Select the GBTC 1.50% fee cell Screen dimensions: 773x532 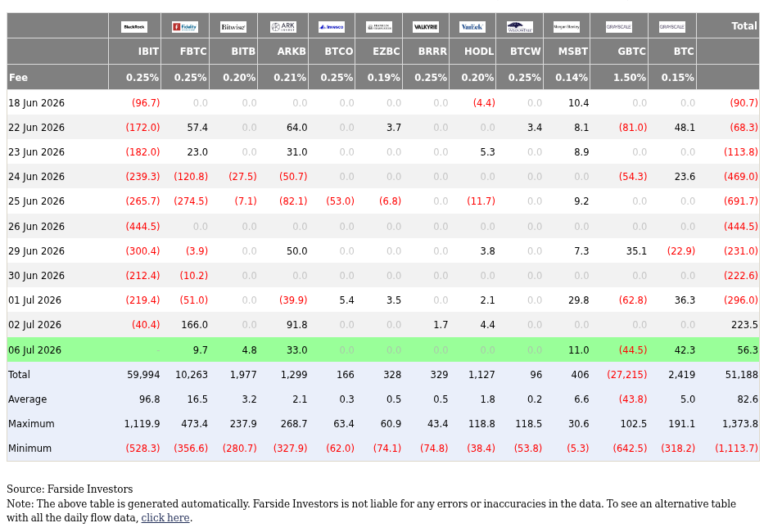[x=619, y=77]
